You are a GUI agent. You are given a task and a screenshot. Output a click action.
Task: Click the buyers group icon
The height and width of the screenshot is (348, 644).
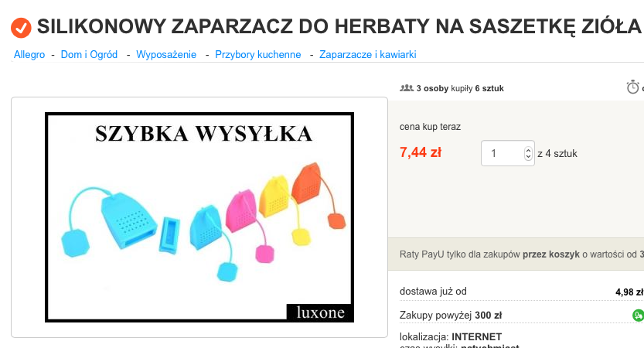tap(407, 88)
